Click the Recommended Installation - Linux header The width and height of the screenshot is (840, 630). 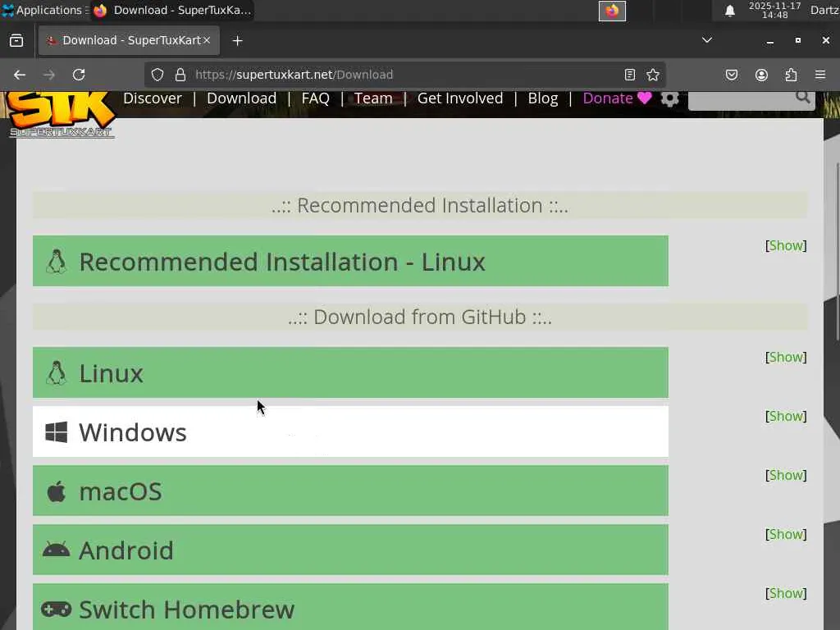tap(350, 261)
